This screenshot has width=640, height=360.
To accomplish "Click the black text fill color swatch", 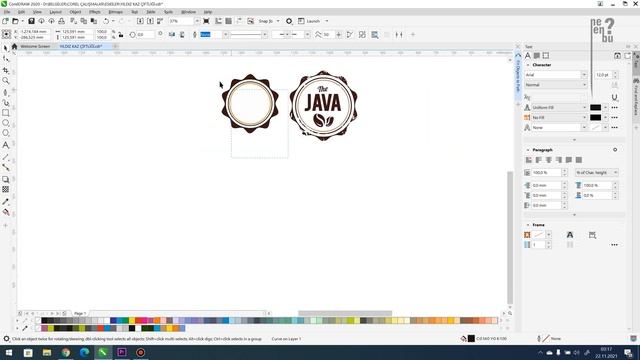I will click(596, 107).
